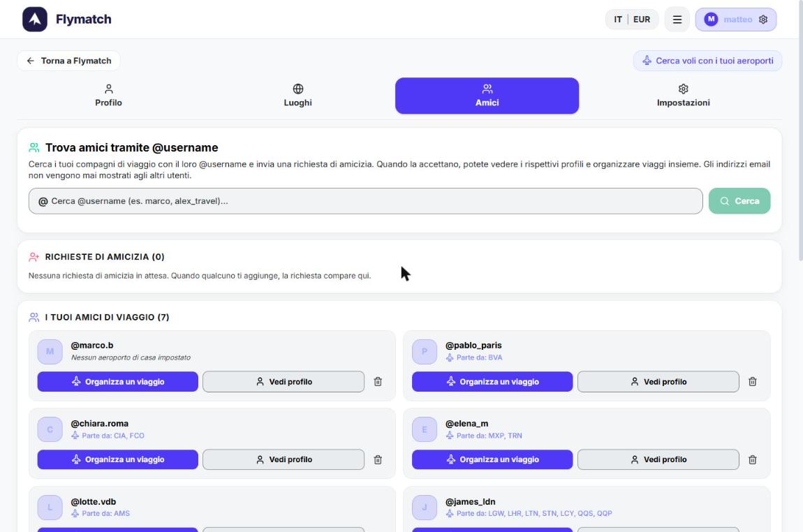Click the Flymatch logo icon

pyautogui.click(x=35, y=20)
